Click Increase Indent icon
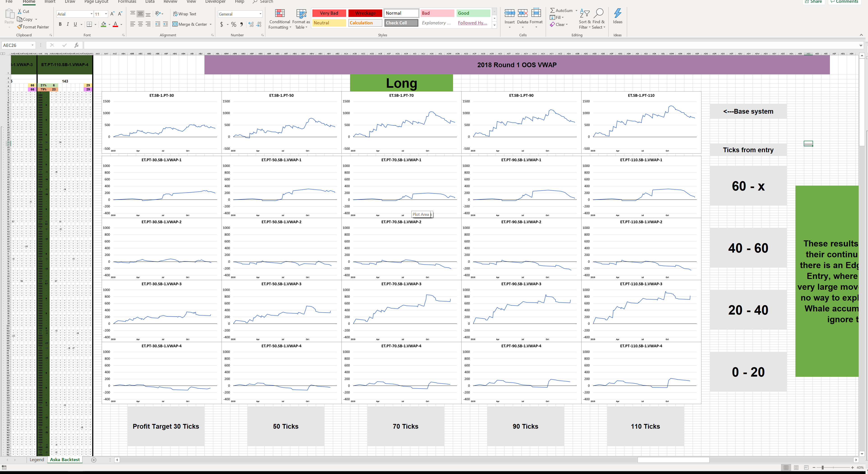This screenshot has width=868, height=474. (165, 24)
